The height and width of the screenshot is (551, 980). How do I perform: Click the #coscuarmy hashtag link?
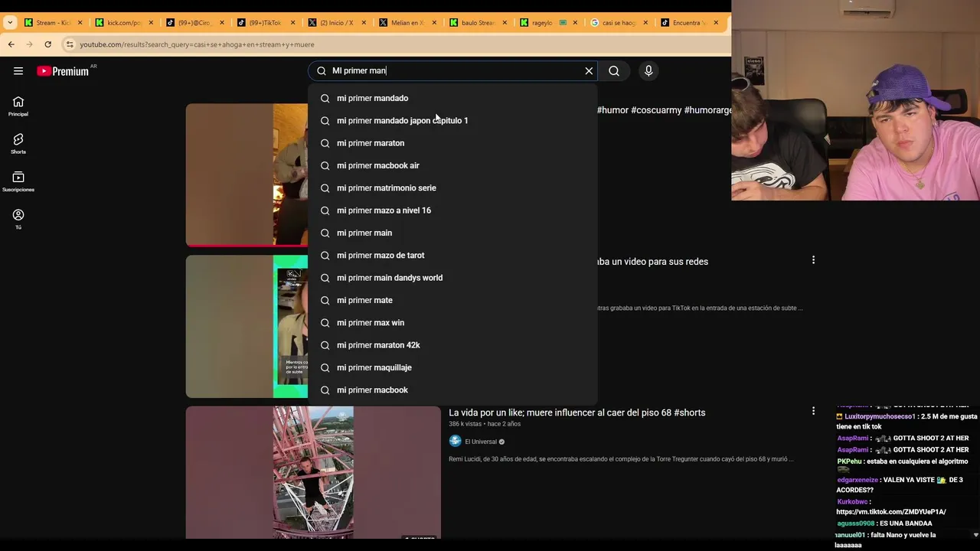coord(655,110)
